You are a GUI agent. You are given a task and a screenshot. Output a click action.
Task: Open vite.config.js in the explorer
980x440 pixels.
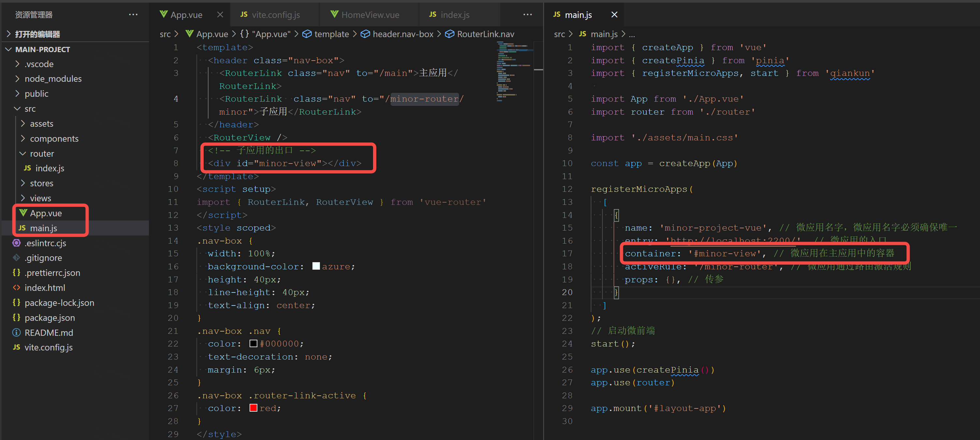(x=75, y=347)
